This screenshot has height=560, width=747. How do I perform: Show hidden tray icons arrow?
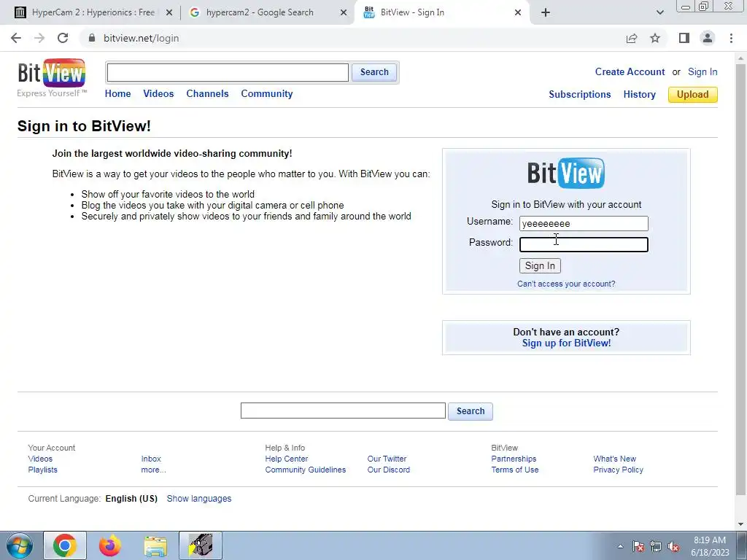[620, 546]
